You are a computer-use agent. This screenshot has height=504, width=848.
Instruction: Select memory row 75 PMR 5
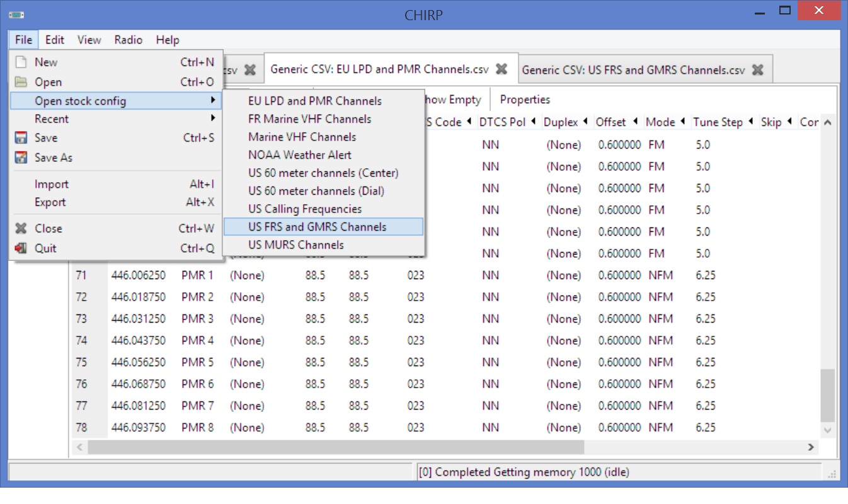[197, 362]
